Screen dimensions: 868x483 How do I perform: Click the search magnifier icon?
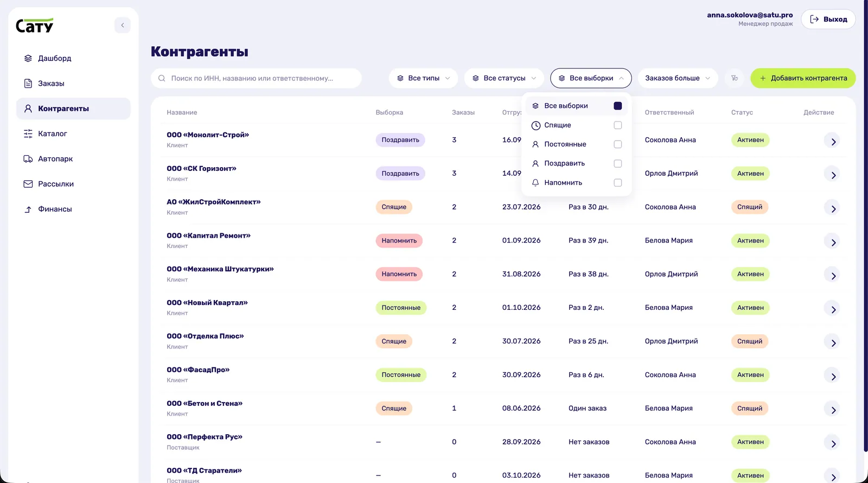pyautogui.click(x=162, y=78)
